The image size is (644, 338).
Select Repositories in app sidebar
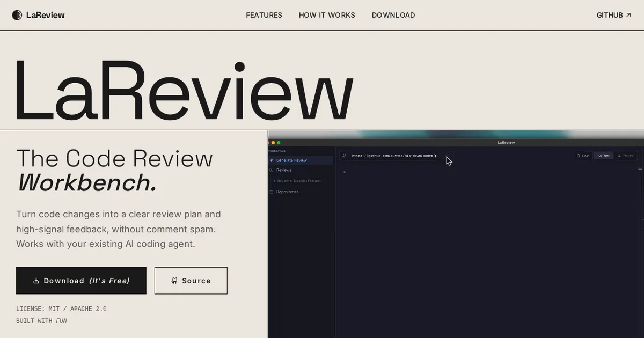[x=287, y=192]
